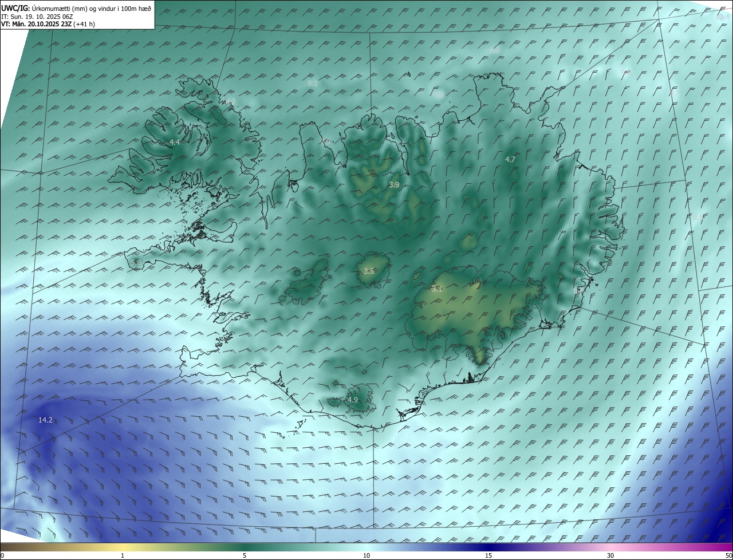Click the 4.9 value on the map
The height and width of the screenshot is (560, 733).
pos(352,400)
